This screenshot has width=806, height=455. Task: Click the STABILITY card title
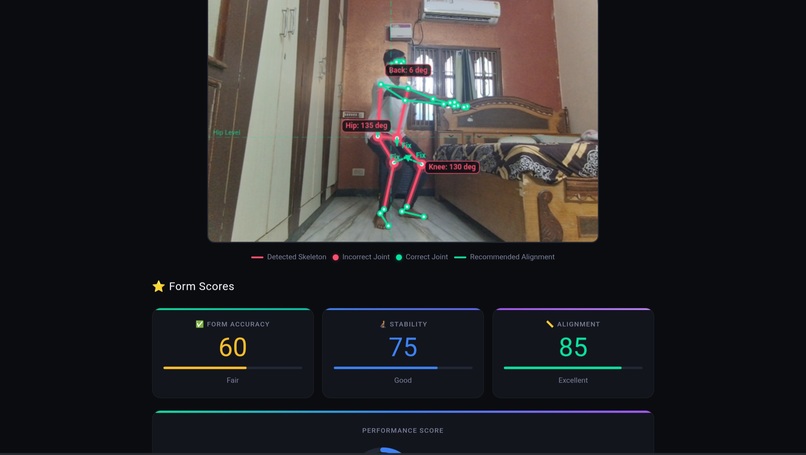click(408, 324)
